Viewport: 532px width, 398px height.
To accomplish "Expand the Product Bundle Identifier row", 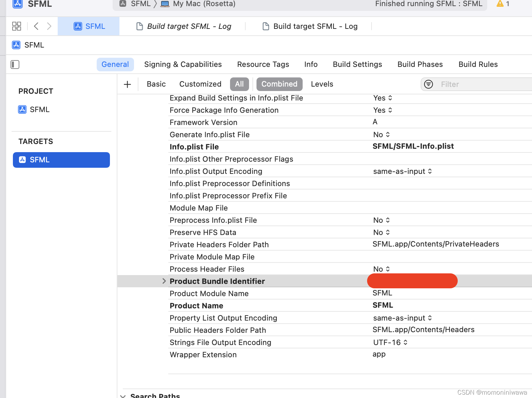I will [x=164, y=281].
